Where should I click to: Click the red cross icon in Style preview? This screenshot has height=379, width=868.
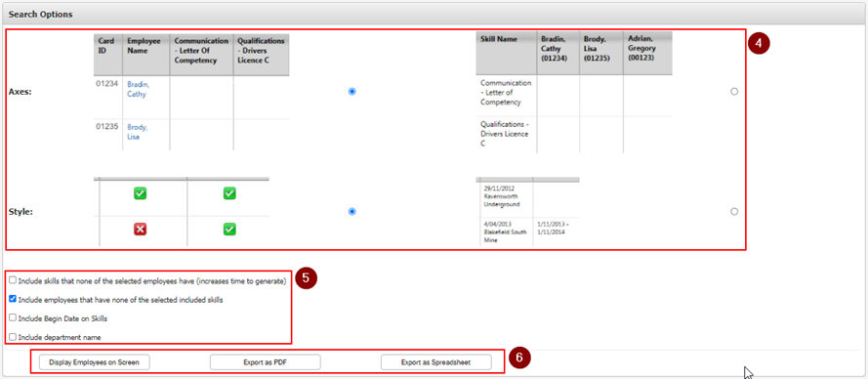coord(140,229)
